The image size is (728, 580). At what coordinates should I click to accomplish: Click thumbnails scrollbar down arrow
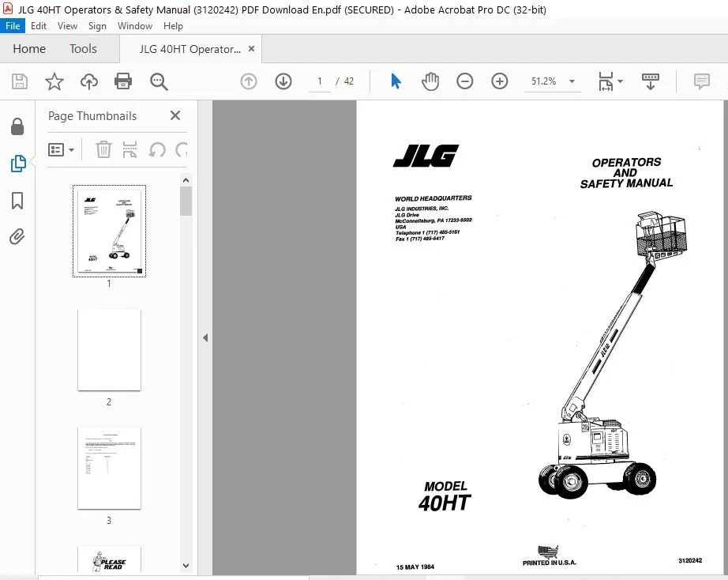pos(186,566)
